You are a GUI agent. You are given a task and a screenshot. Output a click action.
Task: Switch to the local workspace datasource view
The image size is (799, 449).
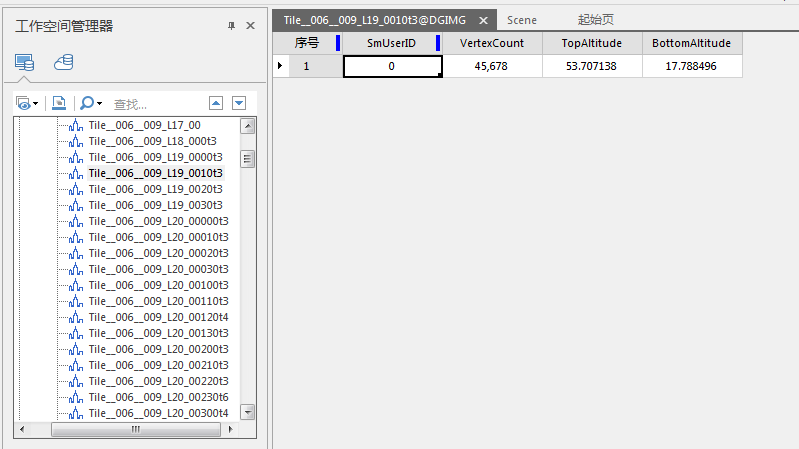(x=24, y=63)
